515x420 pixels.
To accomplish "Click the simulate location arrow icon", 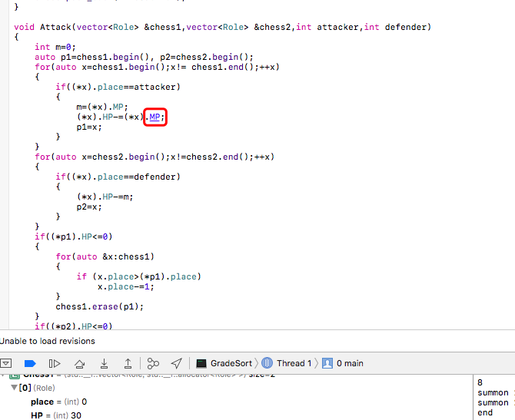I will (x=177, y=363).
